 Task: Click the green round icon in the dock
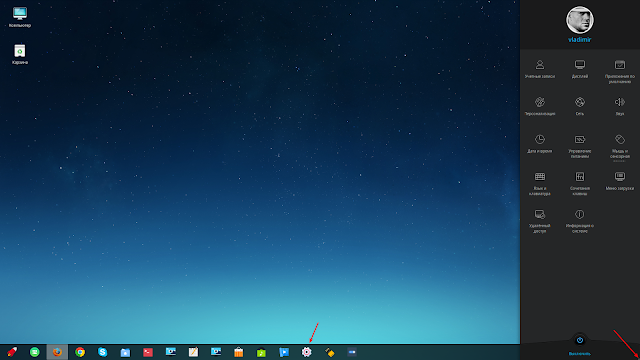pyautogui.click(x=35, y=352)
